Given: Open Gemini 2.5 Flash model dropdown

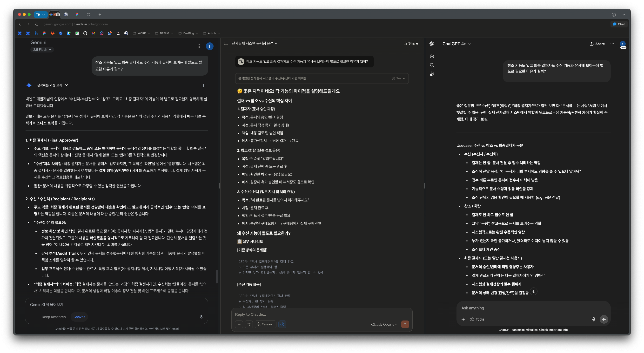Looking at the screenshot, I should tap(42, 49).
